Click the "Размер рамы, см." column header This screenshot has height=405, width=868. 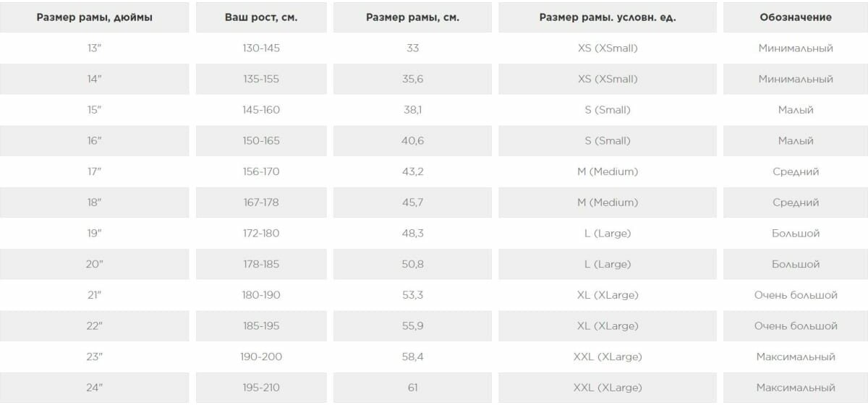412,17
